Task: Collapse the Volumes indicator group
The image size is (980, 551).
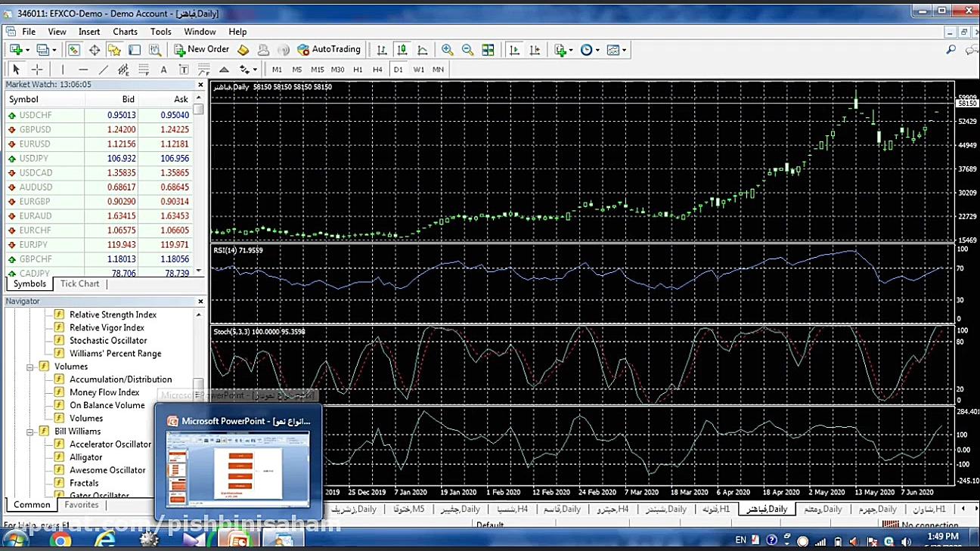Action: pos(31,367)
